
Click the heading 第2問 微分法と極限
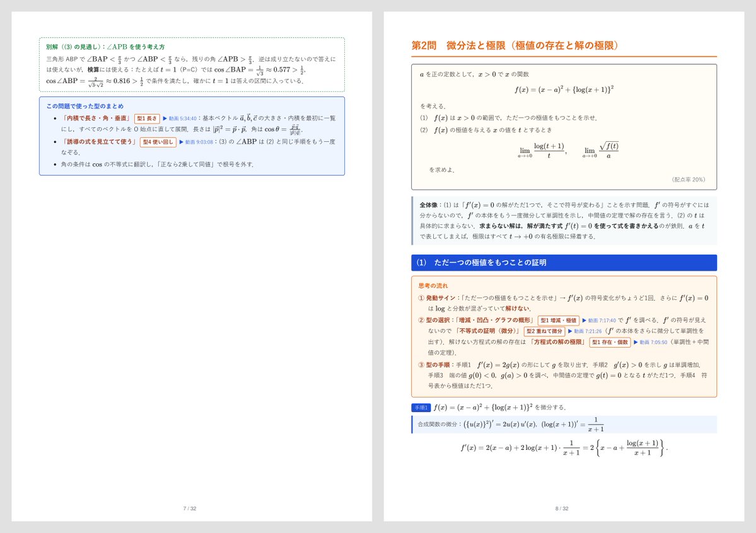coord(515,46)
